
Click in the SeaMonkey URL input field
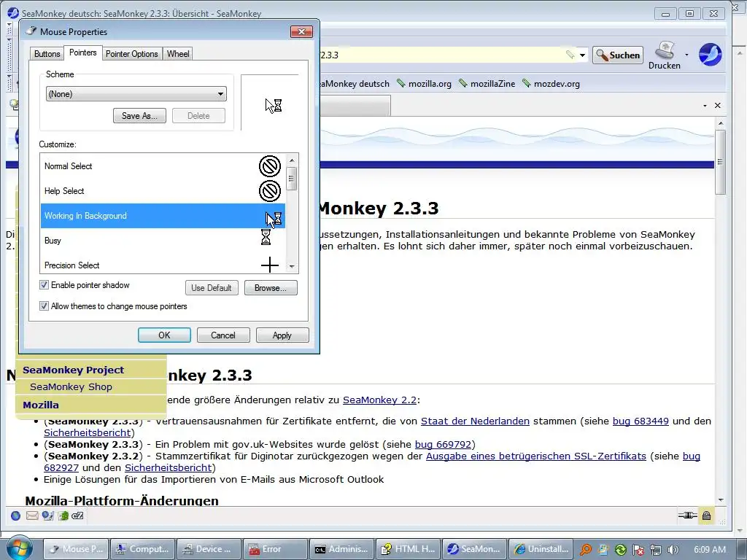pos(441,55)
